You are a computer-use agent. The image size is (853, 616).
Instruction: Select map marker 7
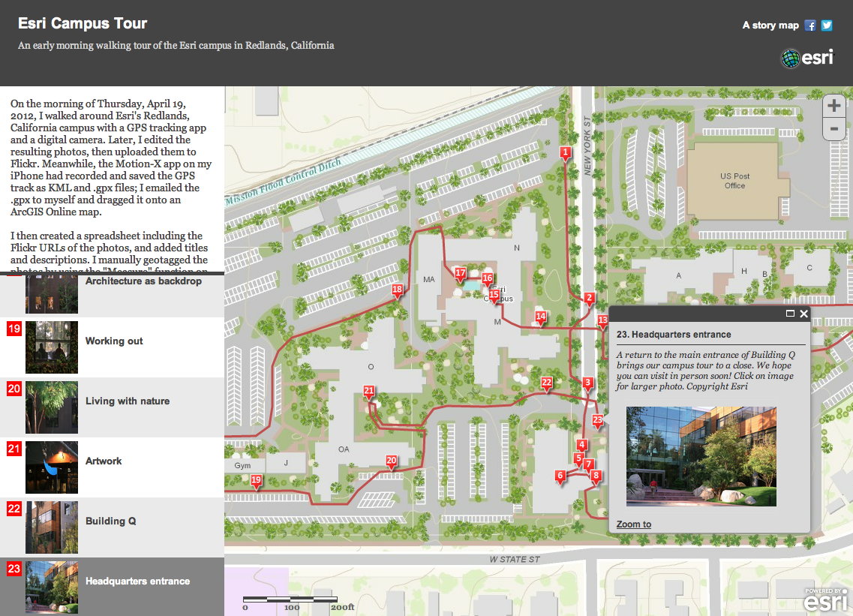click(589, 465)
